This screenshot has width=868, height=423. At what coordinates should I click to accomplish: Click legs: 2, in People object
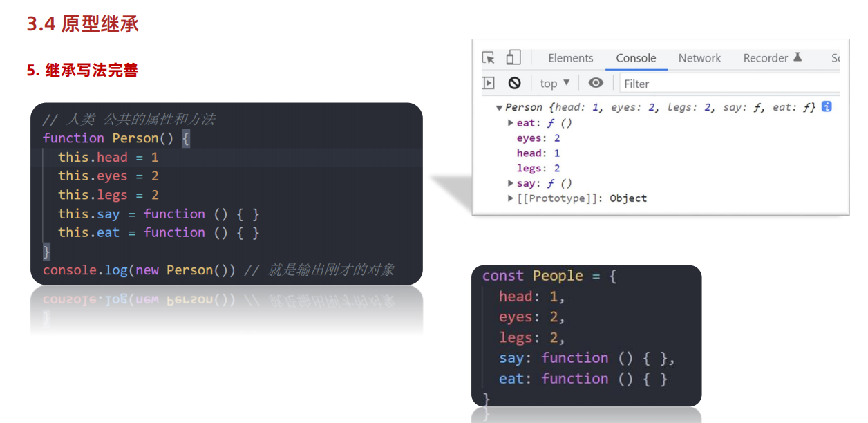pos(532,338)
